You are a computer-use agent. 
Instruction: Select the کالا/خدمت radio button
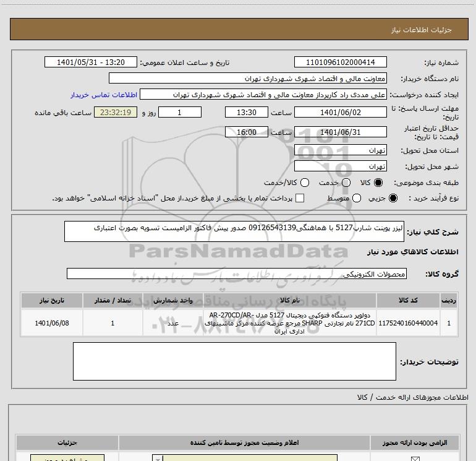click(305, 183)
